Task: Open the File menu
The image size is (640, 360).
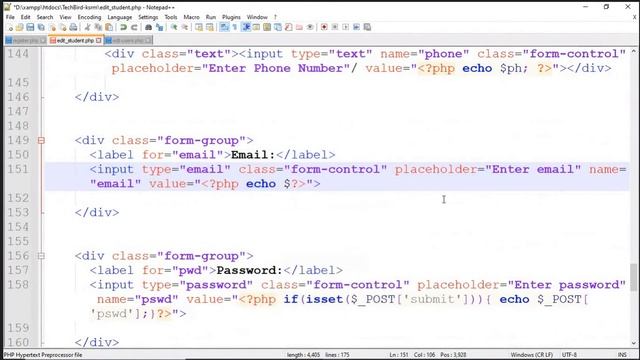Action: tap(10, 17)
